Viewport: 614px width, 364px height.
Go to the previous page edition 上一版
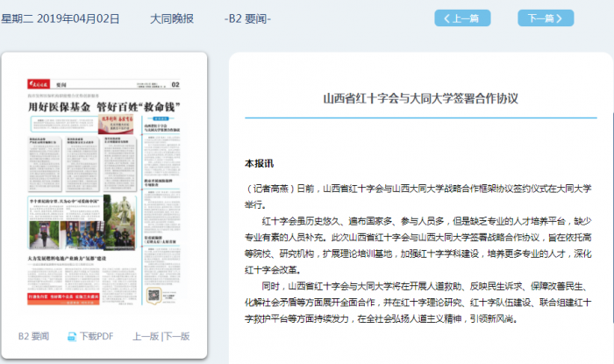pos(146,336)
